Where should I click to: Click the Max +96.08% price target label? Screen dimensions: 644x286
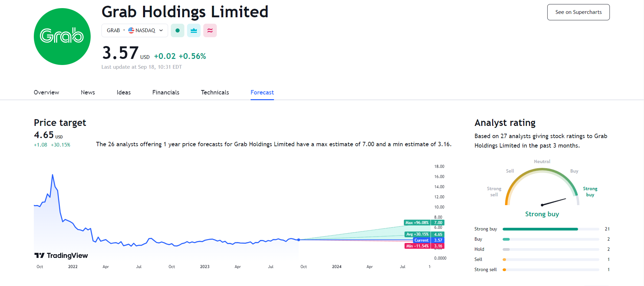[417, 223]
